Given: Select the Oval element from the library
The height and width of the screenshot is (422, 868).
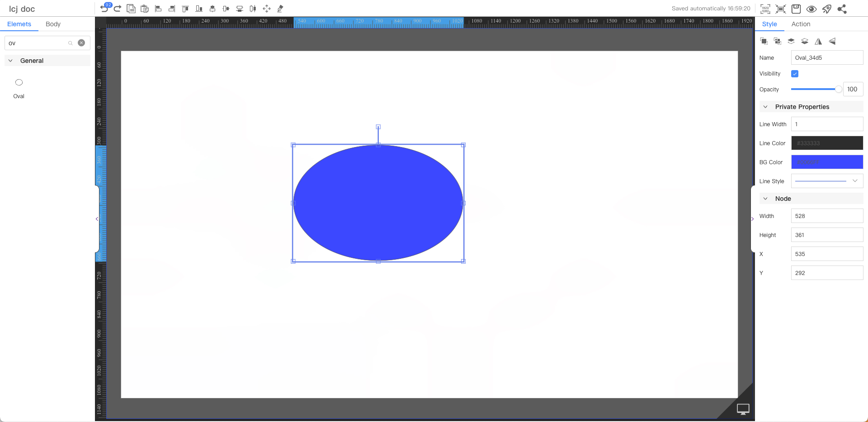Looking at the screenshot, I should coord(19,88).
